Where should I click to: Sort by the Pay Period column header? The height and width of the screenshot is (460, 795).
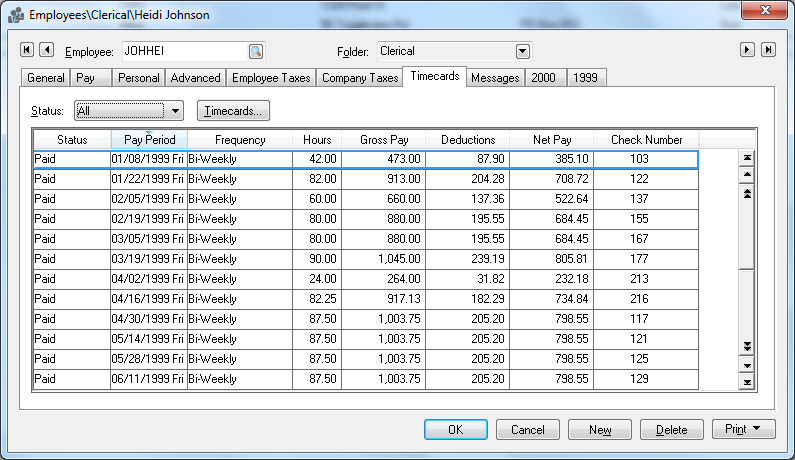point(149,140)
